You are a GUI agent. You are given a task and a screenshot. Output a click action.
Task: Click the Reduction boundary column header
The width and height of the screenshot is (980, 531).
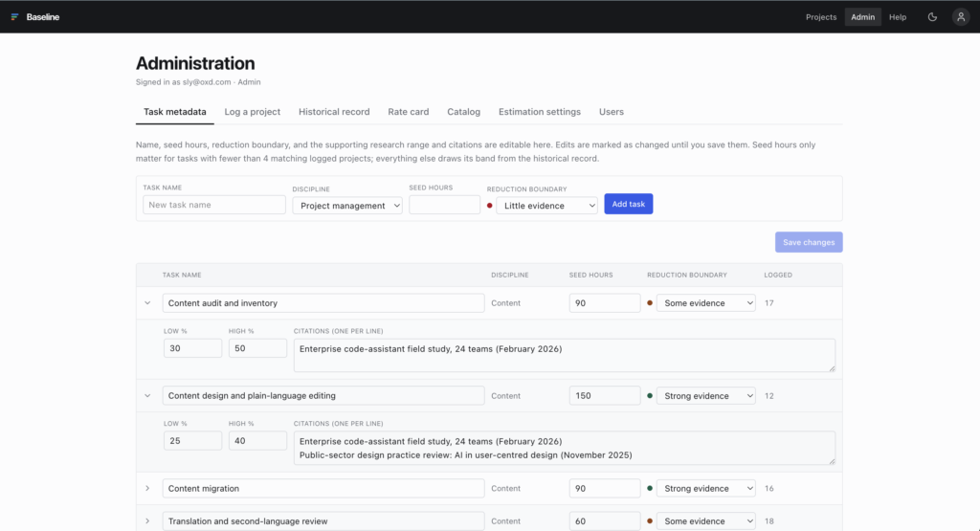[687, 275]
